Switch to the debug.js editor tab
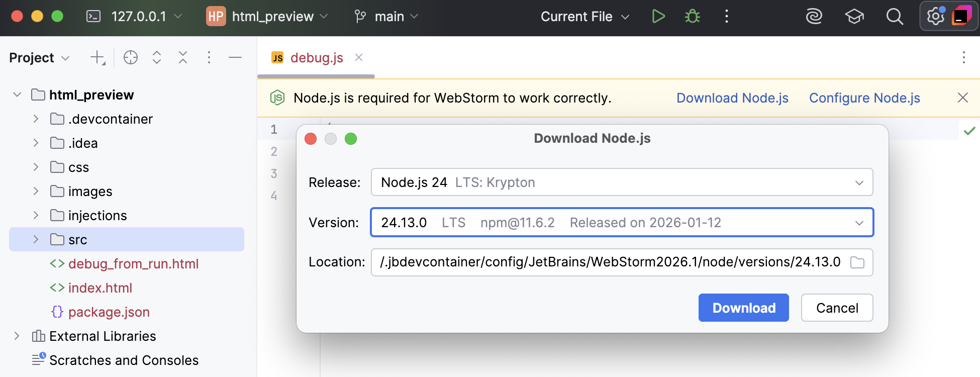Screen dimensions: 980x377 tap(316, 58)
